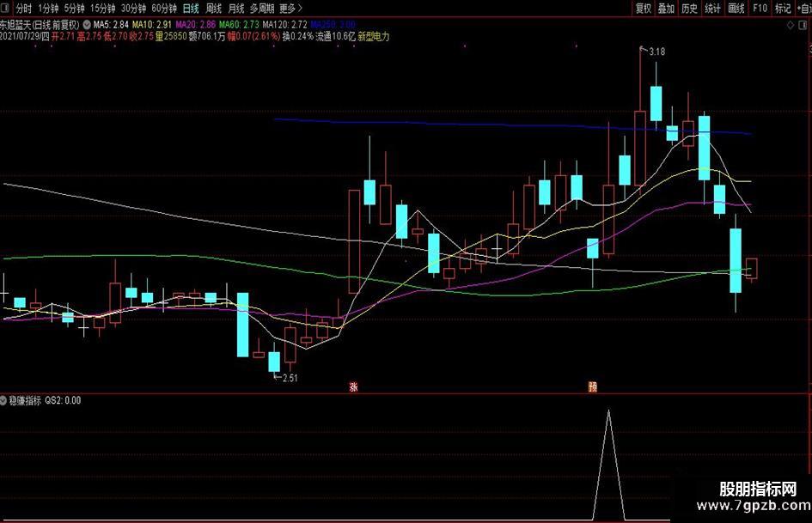Viewport: 812px width, 523px height.
Task: Click the MA60: 2.73 label
Action: 239,24
